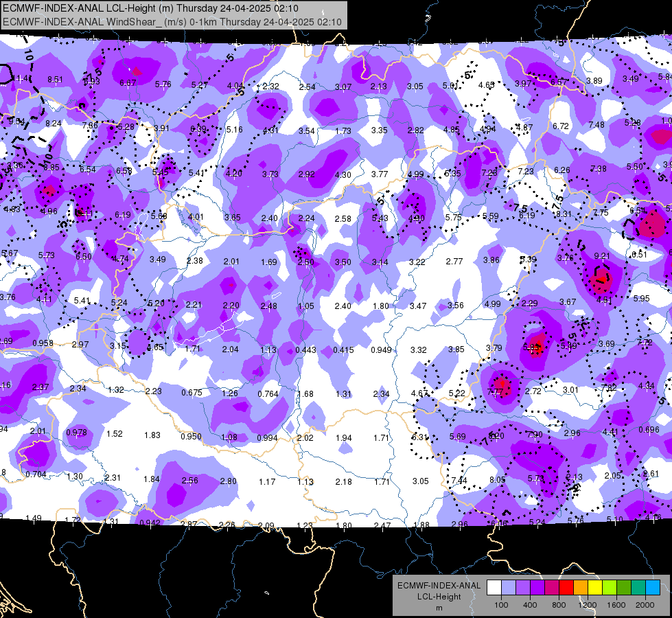Click the map value '7.48'
This screenshot has width=672, height=618.
[x=596, y=125]
